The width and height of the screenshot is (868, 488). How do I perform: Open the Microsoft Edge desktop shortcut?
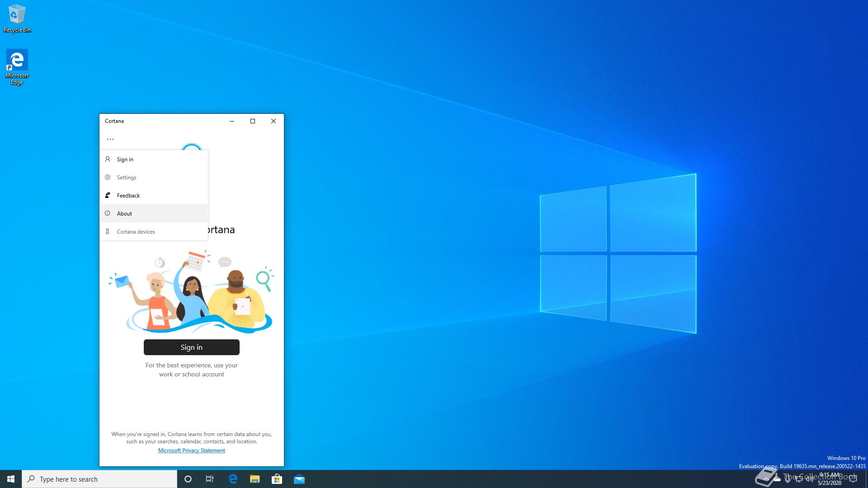(x=17, y=67)
